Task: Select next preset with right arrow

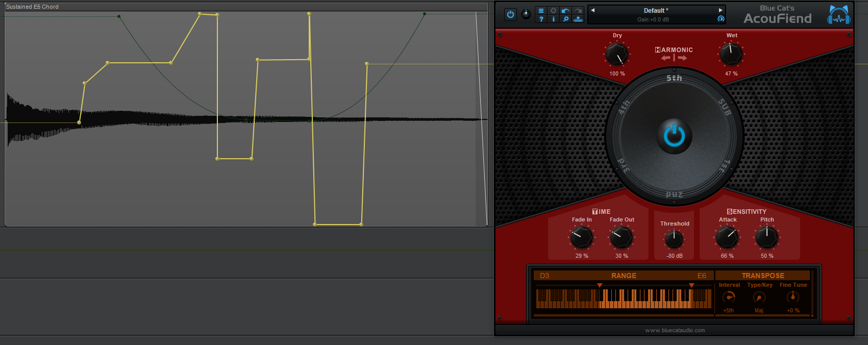Action: click(721, 10)
